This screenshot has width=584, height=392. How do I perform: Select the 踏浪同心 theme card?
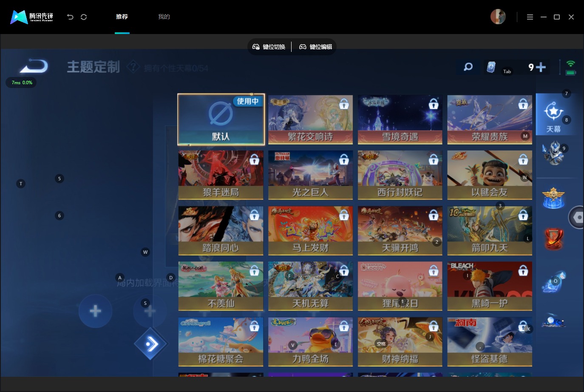221,231
